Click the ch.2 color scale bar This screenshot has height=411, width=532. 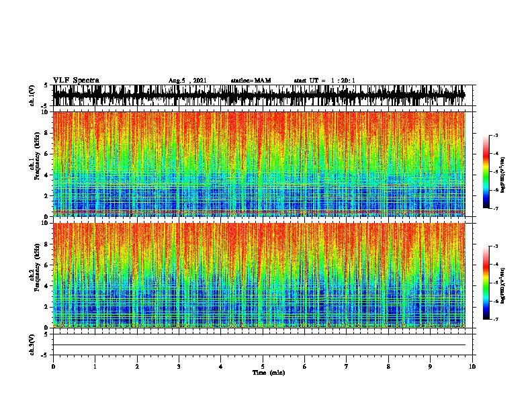point(486,283)
